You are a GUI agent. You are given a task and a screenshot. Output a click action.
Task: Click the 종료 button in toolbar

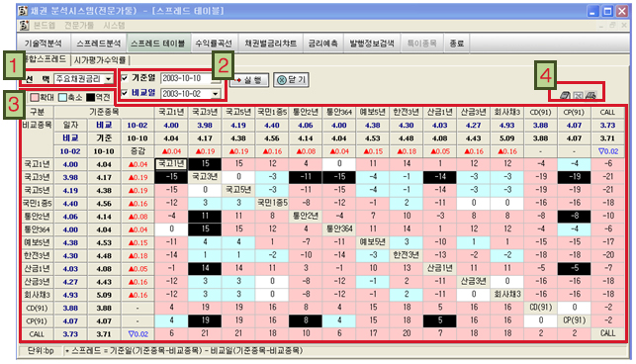(456, 44)
